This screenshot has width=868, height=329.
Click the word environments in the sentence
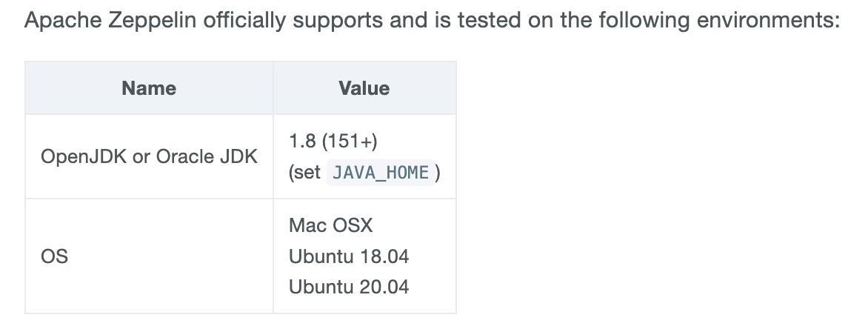pos(768,21)
